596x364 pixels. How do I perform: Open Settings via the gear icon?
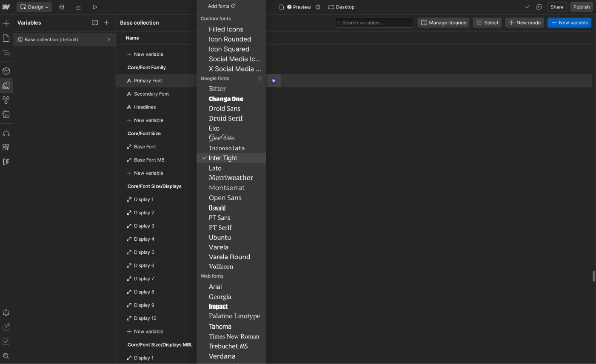(6, 313)
